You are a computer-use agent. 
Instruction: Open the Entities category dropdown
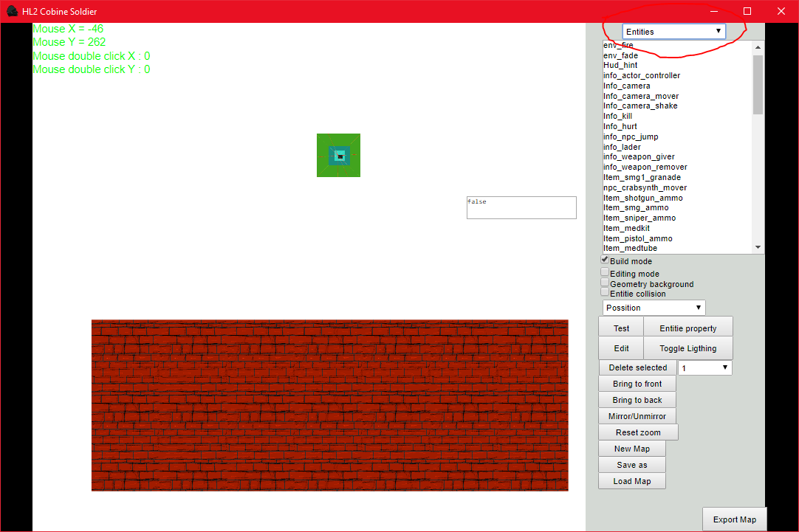coord(673,32)
